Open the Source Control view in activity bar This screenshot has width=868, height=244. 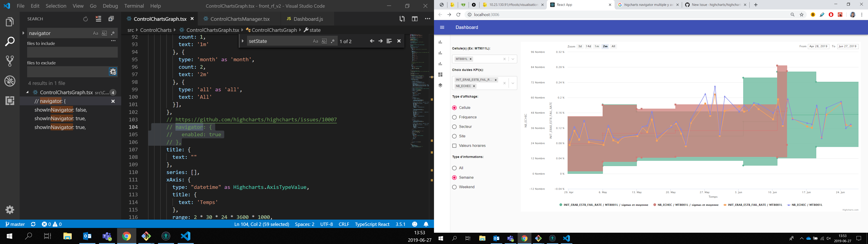10,61
